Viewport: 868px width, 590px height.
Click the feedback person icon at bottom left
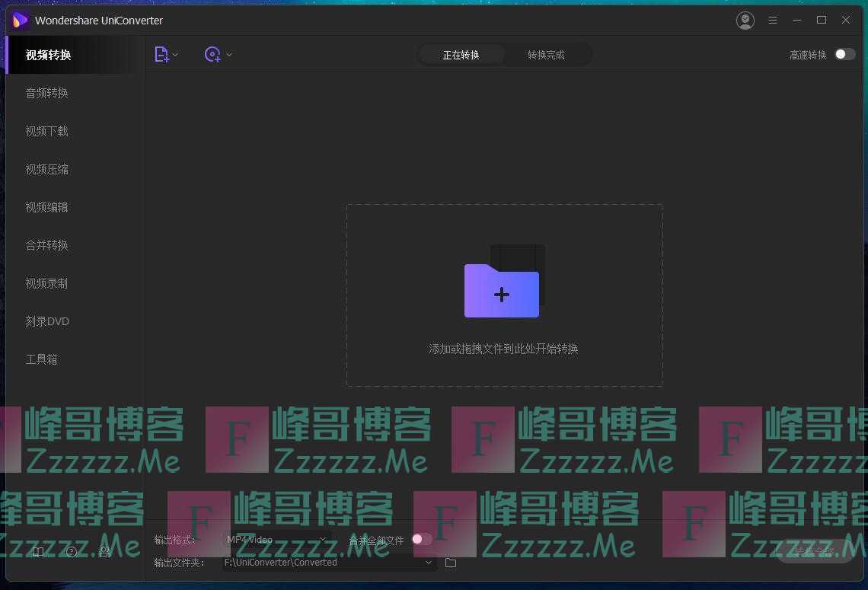pos(105,551)
